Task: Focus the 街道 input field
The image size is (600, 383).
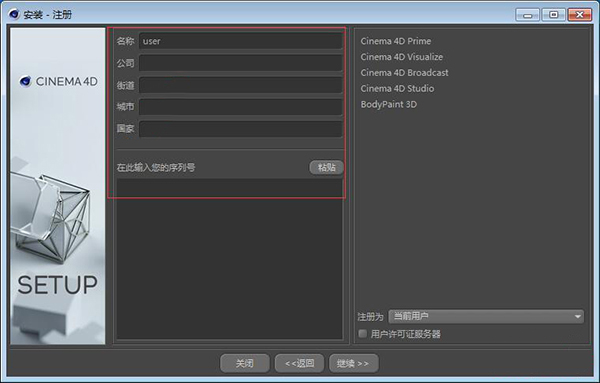Action: click(241, 85)
